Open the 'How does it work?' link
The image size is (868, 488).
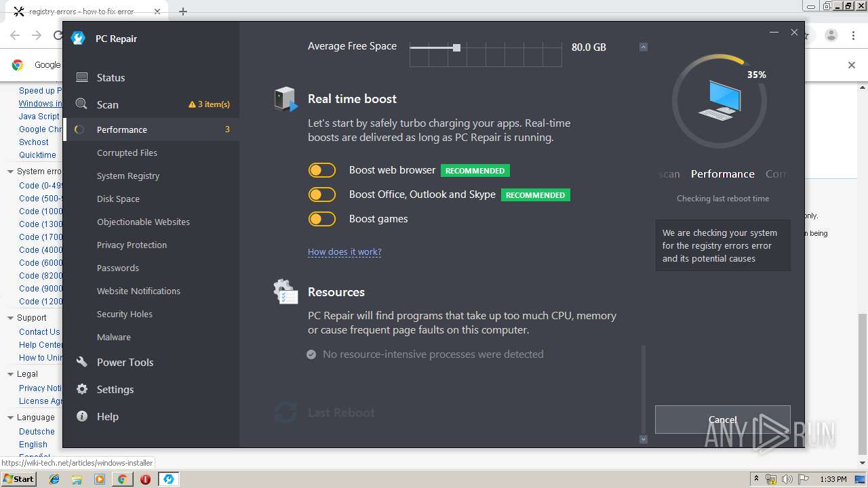coord(344,251)
